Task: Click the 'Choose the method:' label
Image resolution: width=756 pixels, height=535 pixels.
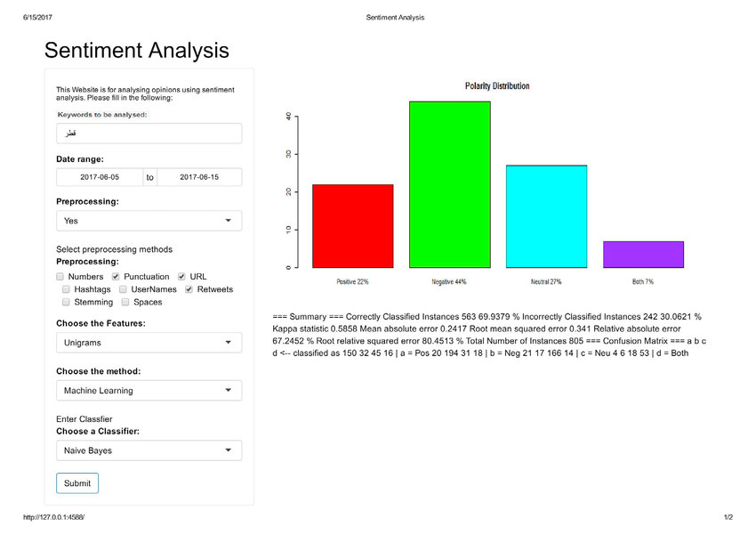Action: (x=99, y=371)
